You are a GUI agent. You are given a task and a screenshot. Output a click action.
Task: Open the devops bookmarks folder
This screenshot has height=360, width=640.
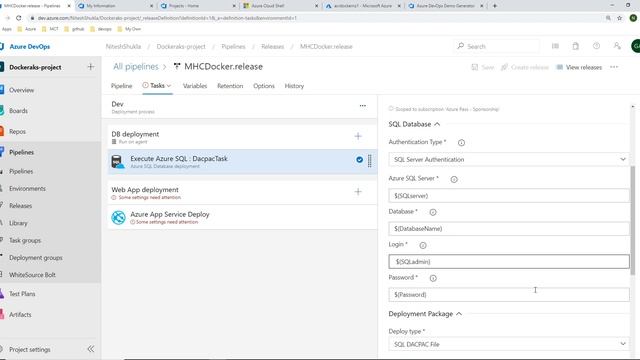(101, 29)
